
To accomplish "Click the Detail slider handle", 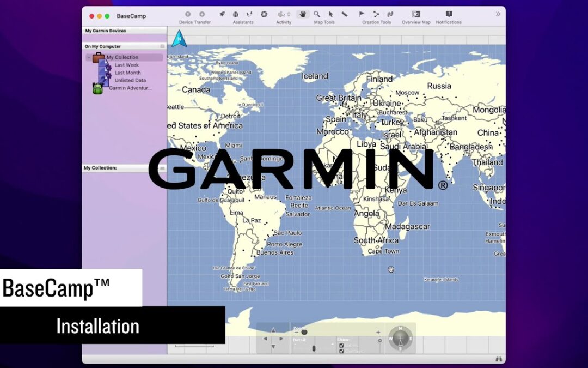I will coord(314,348).
